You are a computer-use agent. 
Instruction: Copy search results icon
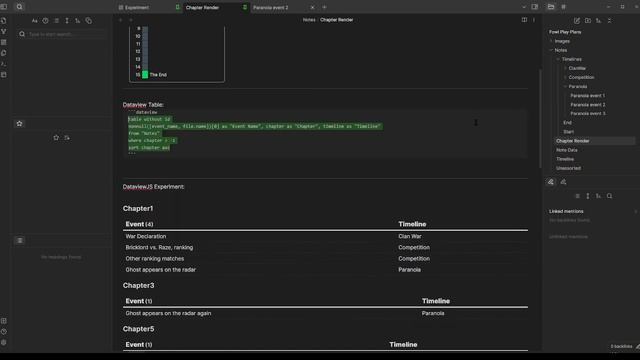click(89, 21)
